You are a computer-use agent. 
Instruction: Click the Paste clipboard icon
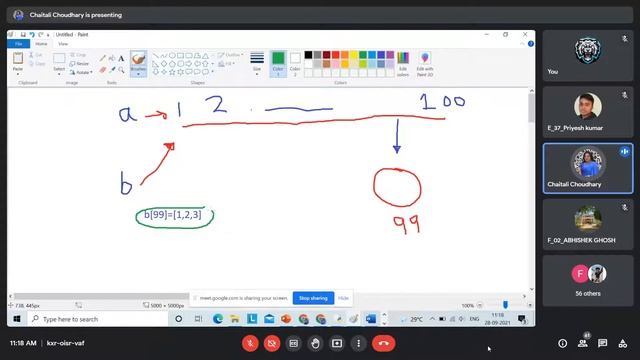click(18, 58)
